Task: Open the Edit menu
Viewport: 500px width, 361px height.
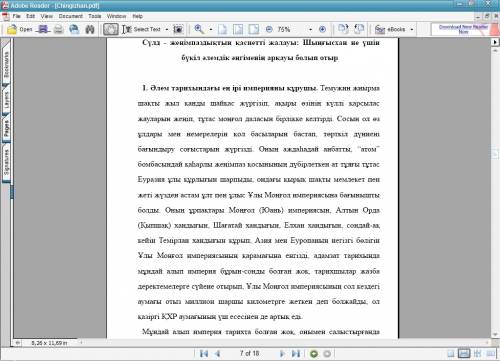Action: [30, 16]
